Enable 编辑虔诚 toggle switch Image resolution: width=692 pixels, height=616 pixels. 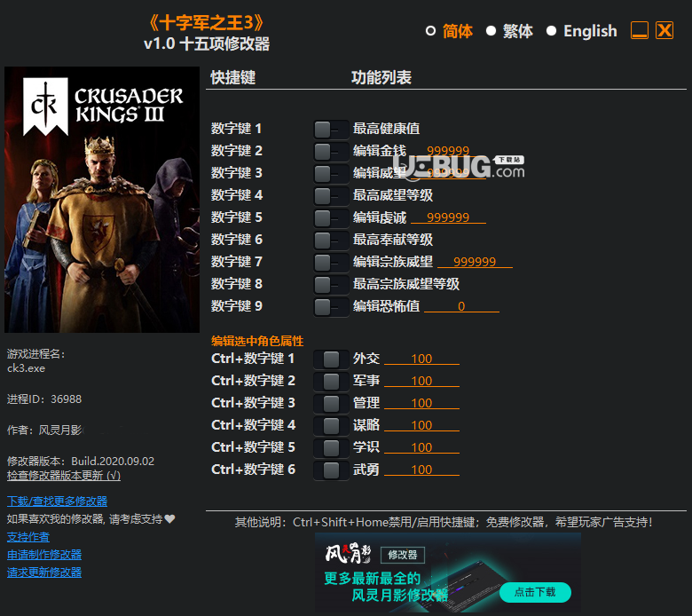tap(331, 218)
